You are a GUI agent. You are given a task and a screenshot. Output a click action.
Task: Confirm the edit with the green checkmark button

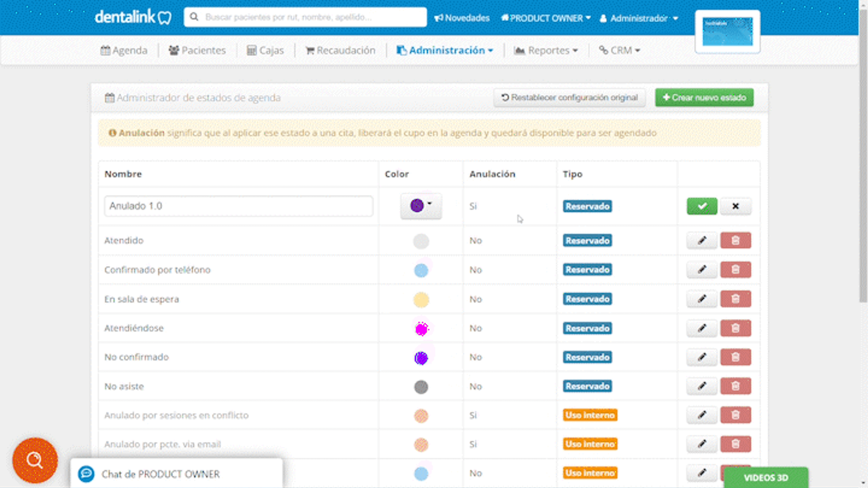pos(702,206)
